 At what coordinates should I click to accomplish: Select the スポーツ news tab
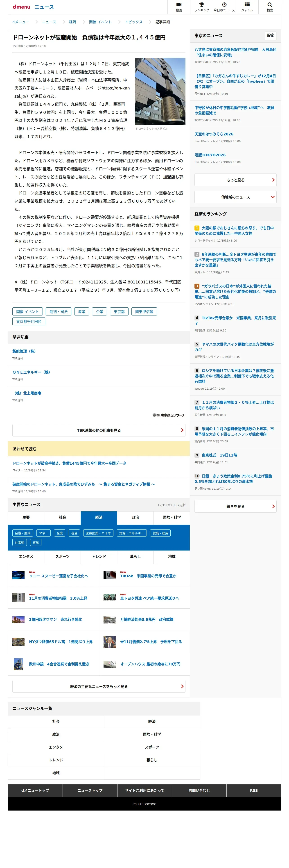point(62,557)
